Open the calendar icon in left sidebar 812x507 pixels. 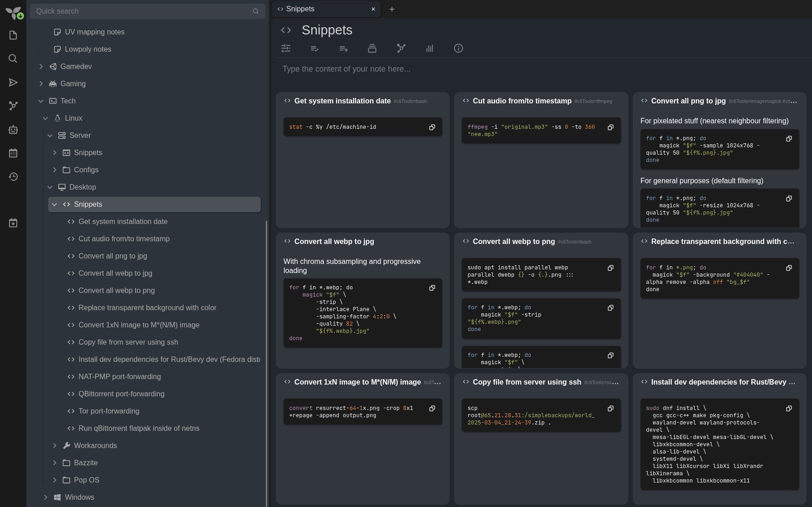click(x=13, y=153)
